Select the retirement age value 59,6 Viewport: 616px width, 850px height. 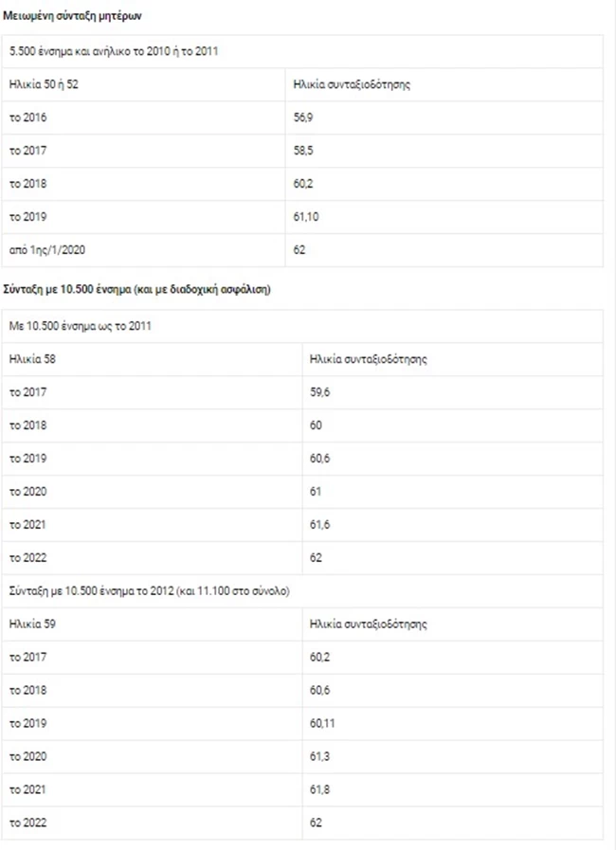click(x=320, y=392)
